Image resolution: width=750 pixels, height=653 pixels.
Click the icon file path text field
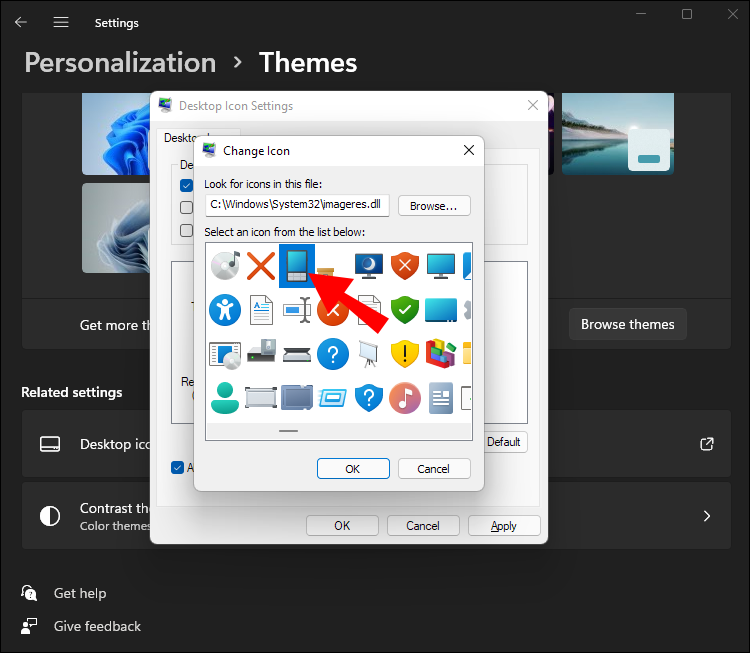(x=297, y=205)
